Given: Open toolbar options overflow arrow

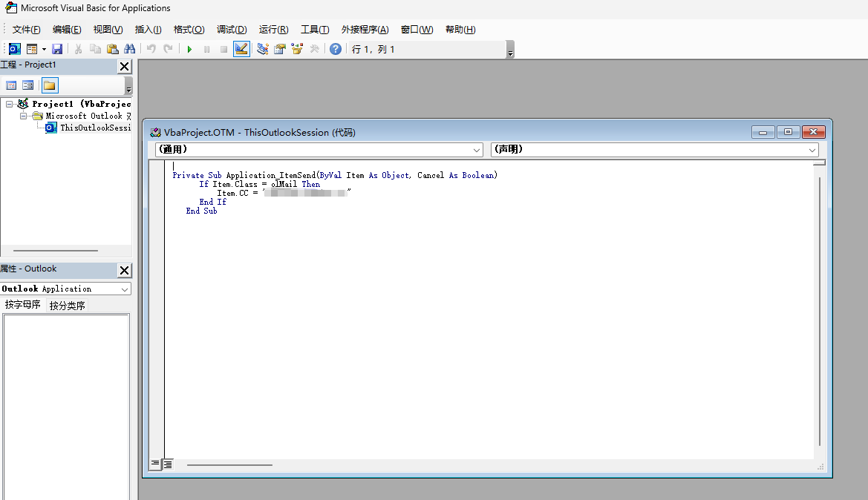Looking at the screenshot, I should [510, 49].
